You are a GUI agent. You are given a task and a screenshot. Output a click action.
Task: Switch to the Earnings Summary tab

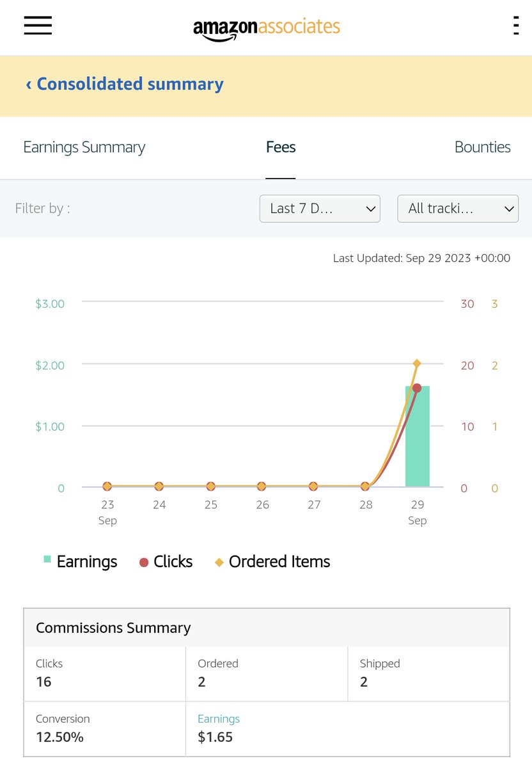84,147
